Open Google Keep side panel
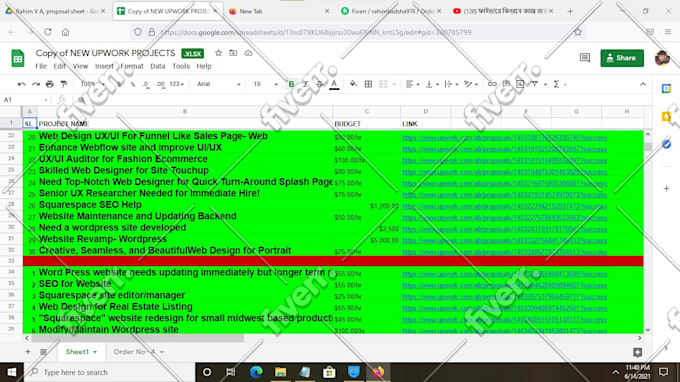 [666, 116]
